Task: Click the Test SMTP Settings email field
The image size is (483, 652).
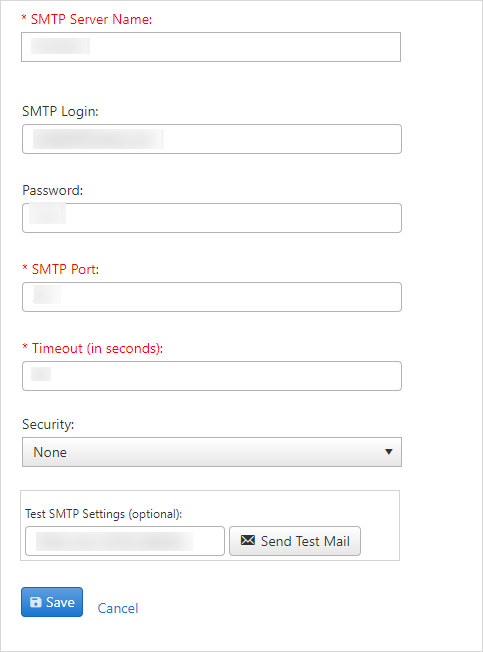Action: coord(125,541)
